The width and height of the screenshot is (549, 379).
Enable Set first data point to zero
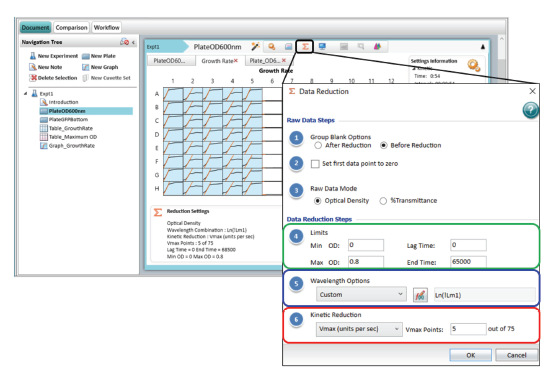[x=315, y=164]
